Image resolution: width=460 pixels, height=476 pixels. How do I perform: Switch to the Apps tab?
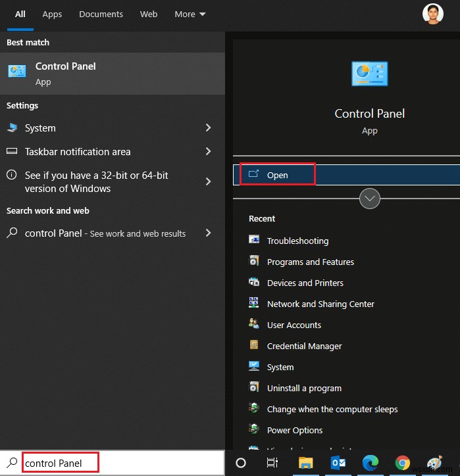pyautogui.click(x=52, y=14)
